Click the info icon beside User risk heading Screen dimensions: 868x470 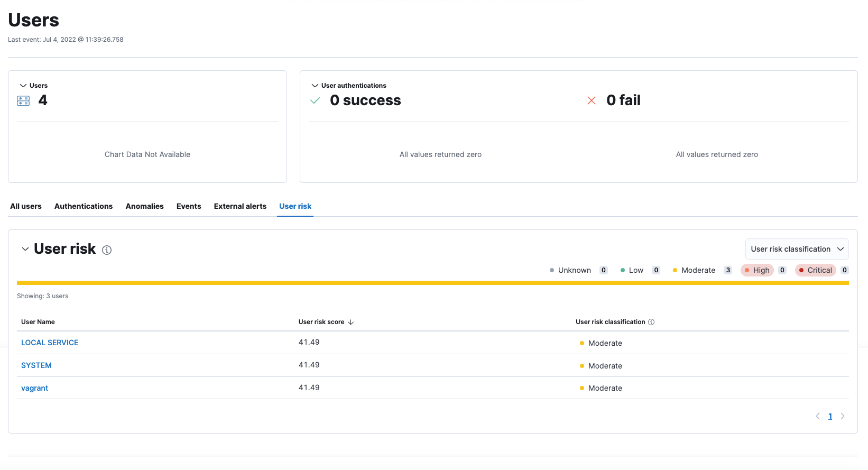coord(107,250)
